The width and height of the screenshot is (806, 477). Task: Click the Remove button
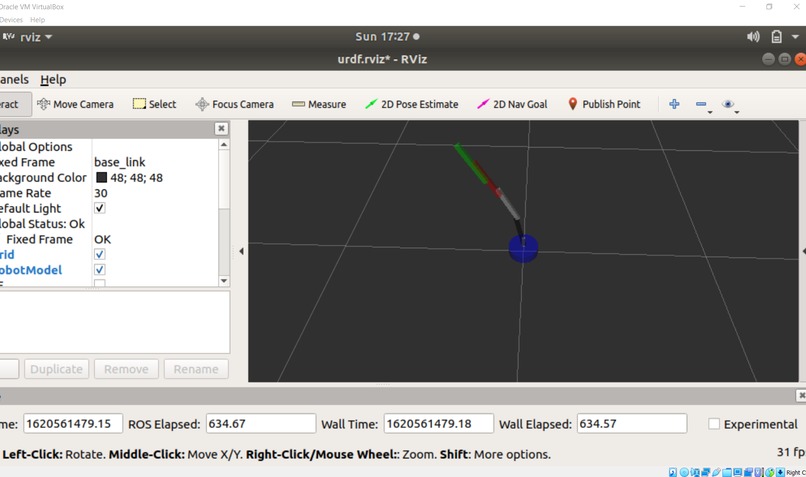pos(126,369)
